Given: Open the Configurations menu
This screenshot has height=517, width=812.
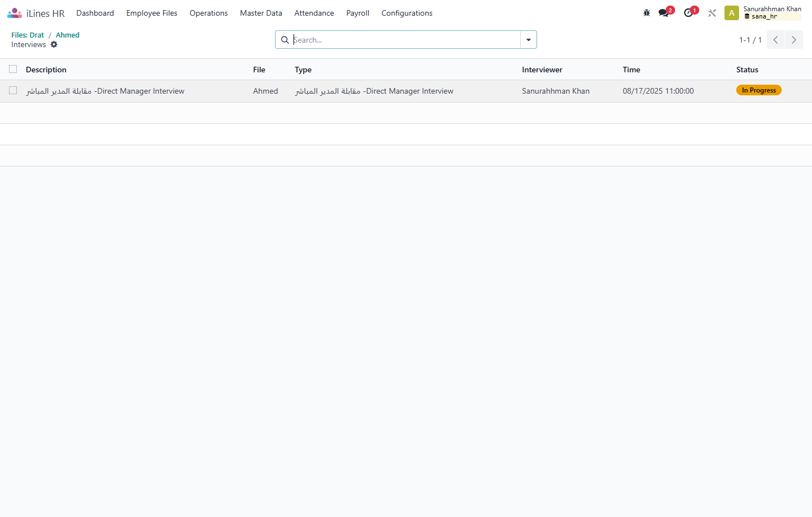Looking at the screenshot, I should click(x=407, y=13).
